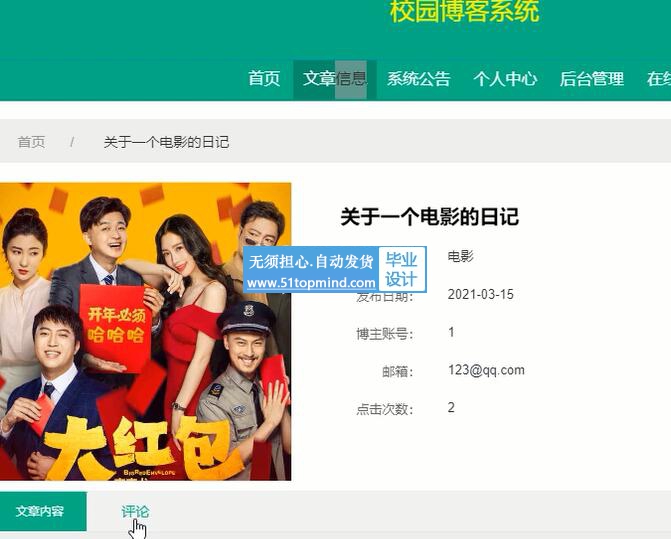Select the 文章信息 navigation item
Screen dimensions: 671x539
[x=335, y=79]
